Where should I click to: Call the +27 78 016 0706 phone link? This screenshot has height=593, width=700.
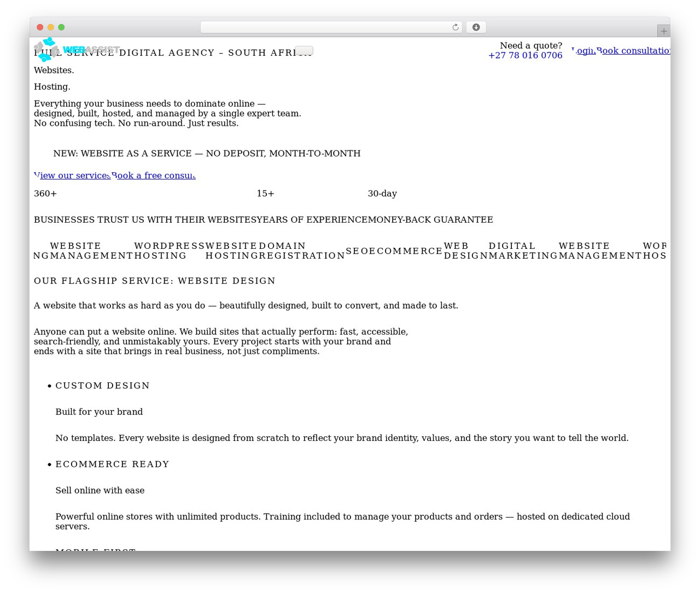click(525, 55)
